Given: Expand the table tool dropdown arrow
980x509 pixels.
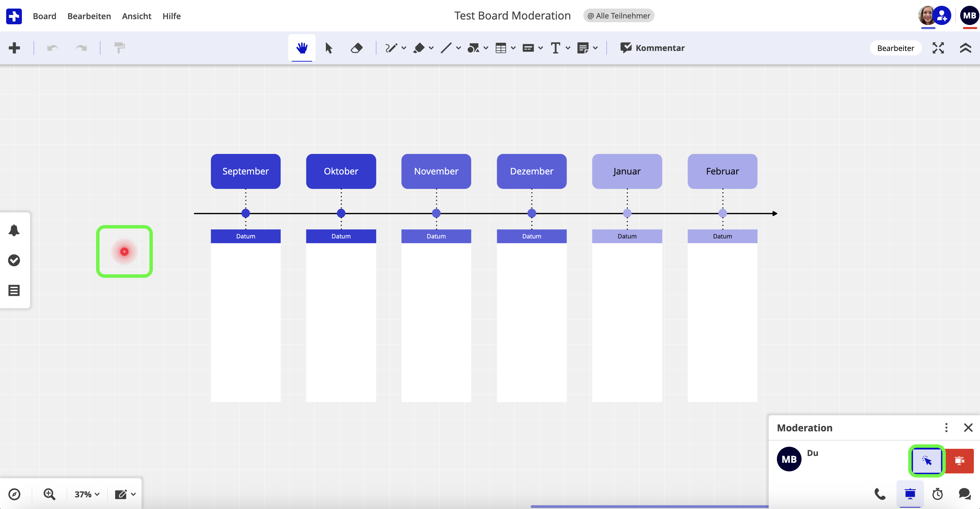Looking at the screenshot, I should tap(513, 48).
